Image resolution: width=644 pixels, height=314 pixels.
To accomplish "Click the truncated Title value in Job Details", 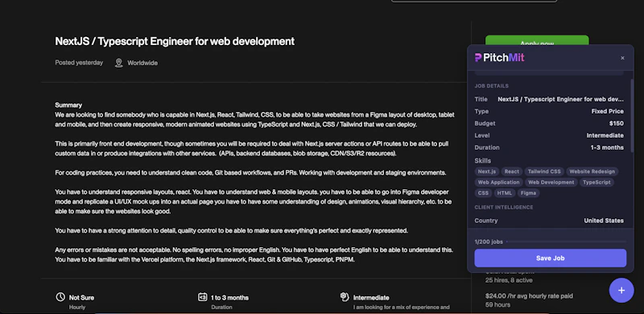I will tap(560, 99).
